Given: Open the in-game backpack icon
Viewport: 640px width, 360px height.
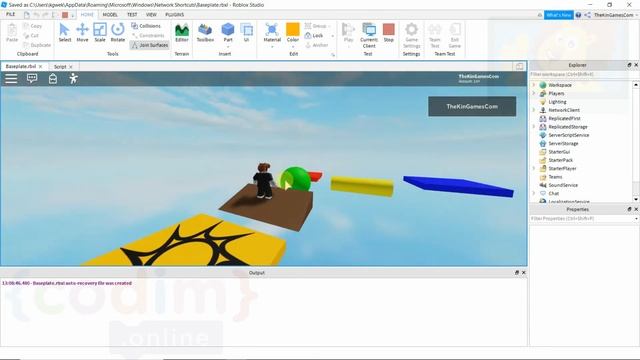Looking at the screenshot, I should coord(53,78).
